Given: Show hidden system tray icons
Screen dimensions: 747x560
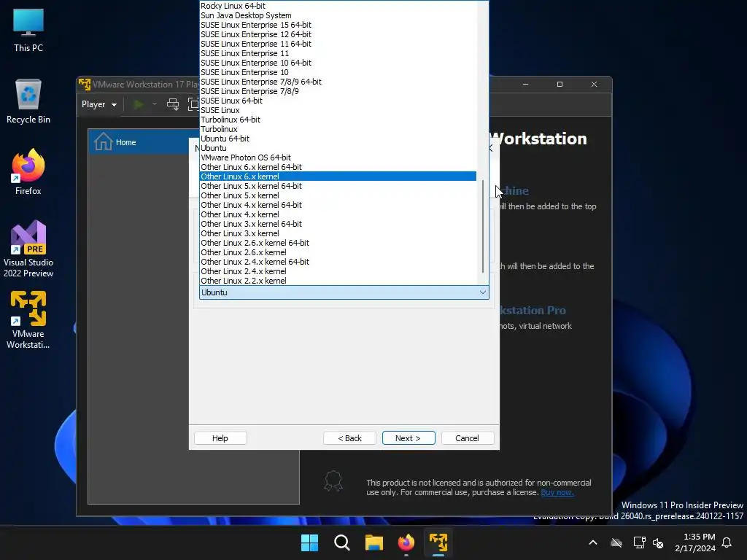Looking at the screenshot, I should (593, 542).
